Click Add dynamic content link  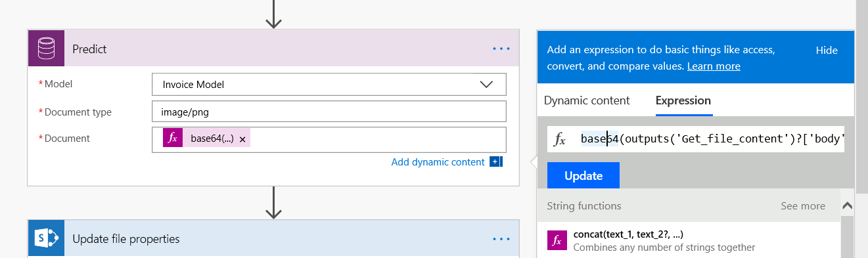click(x=438, y=162)
